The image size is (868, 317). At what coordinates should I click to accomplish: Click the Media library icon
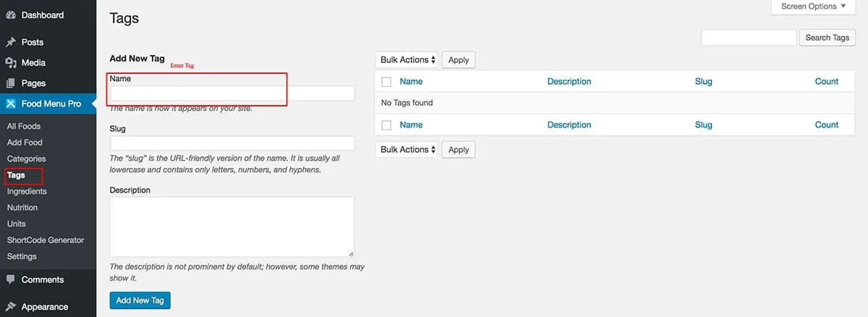[x=11, y=63]
